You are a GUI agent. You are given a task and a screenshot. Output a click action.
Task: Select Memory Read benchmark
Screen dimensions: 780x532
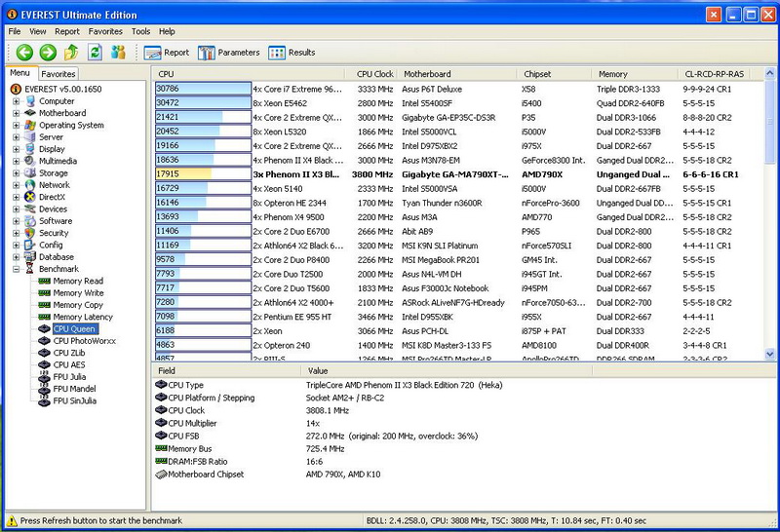click(78, 281)
